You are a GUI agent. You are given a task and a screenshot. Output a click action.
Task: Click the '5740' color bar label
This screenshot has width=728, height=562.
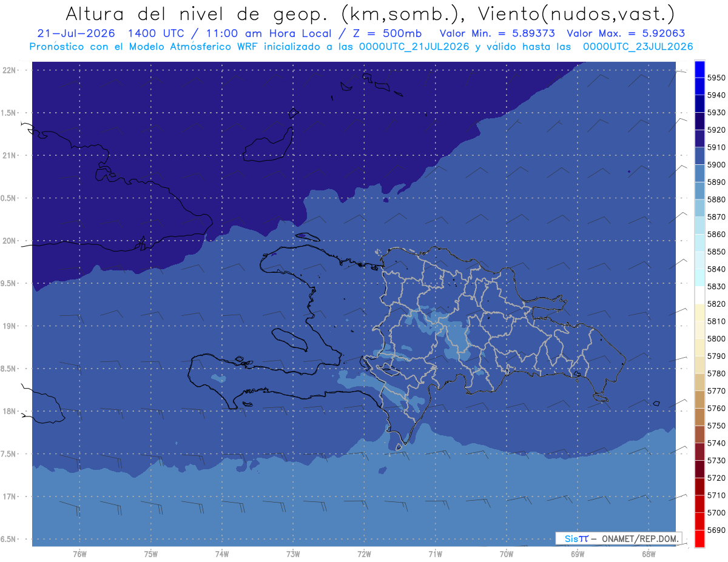[716, 443]
